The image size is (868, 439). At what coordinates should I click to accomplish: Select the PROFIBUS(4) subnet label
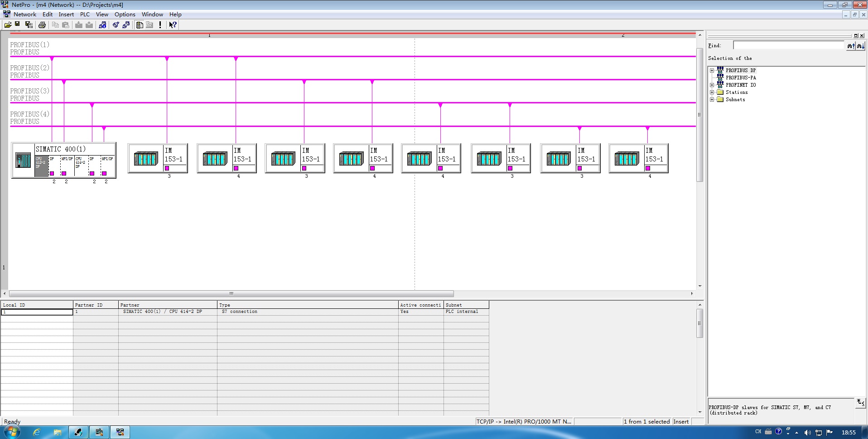pyautogui.click(x=30, y=114)
